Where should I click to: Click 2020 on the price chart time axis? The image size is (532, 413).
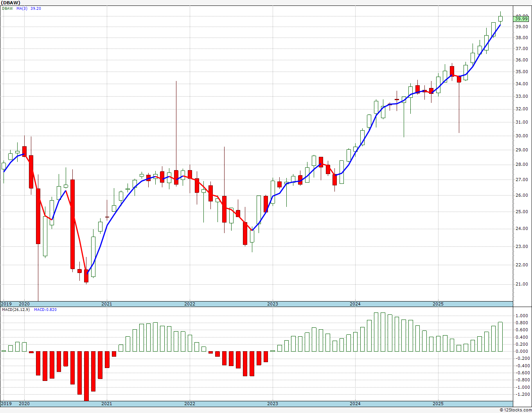(x=24, y=304)
